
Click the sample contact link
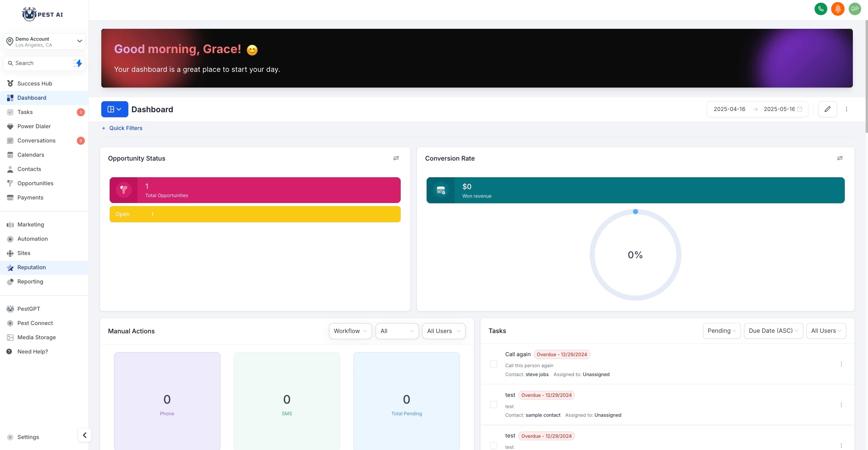tap(543, 415)
